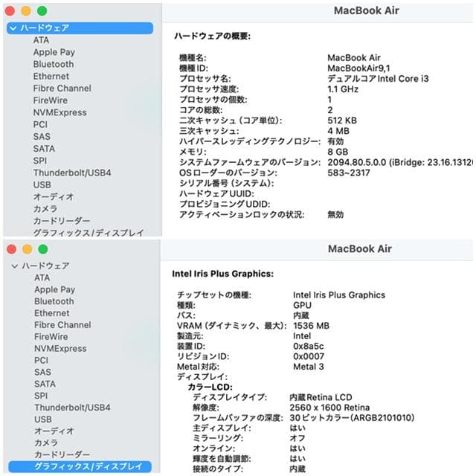Select SPI in the top window sidebar

(x=39, y=161)
